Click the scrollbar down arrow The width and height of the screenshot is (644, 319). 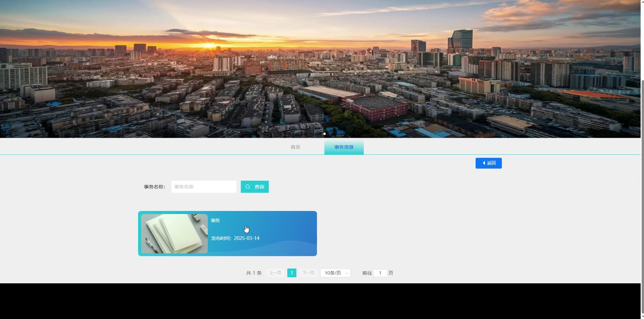click(x=642, y=317)
